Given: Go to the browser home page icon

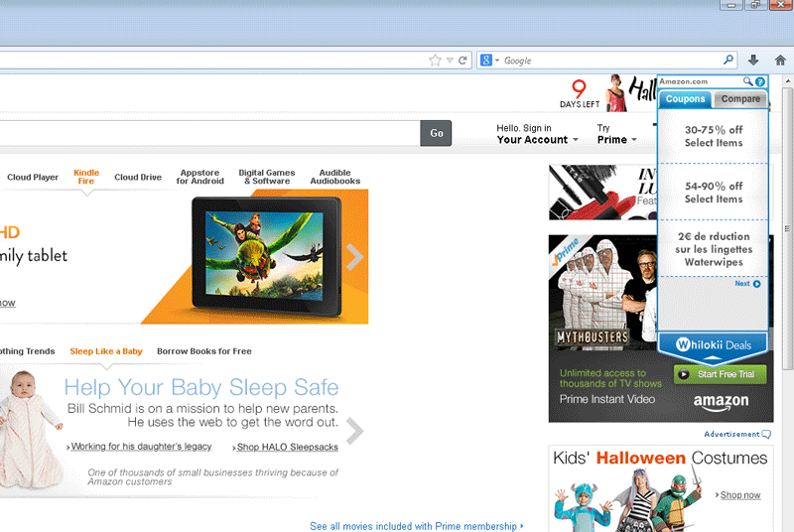Looking at the screenshot, I should pos(780,61).
